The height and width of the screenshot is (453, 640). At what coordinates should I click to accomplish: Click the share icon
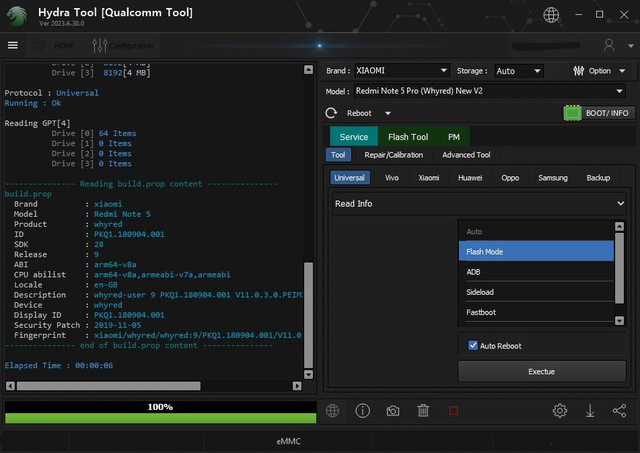[619, 411]
